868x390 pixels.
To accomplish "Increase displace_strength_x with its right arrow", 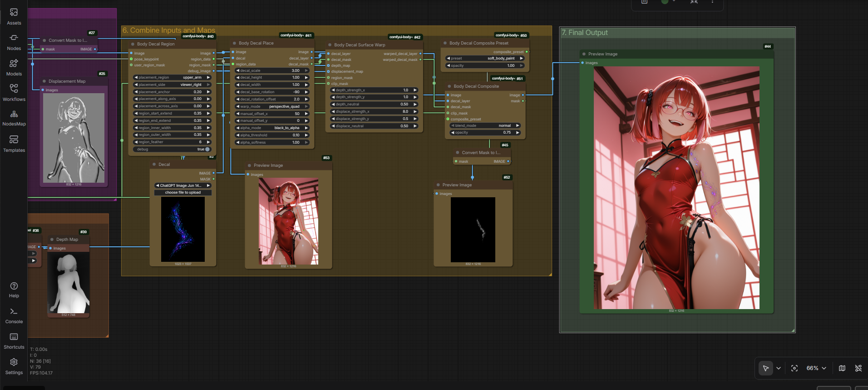I will click(415, 111).
